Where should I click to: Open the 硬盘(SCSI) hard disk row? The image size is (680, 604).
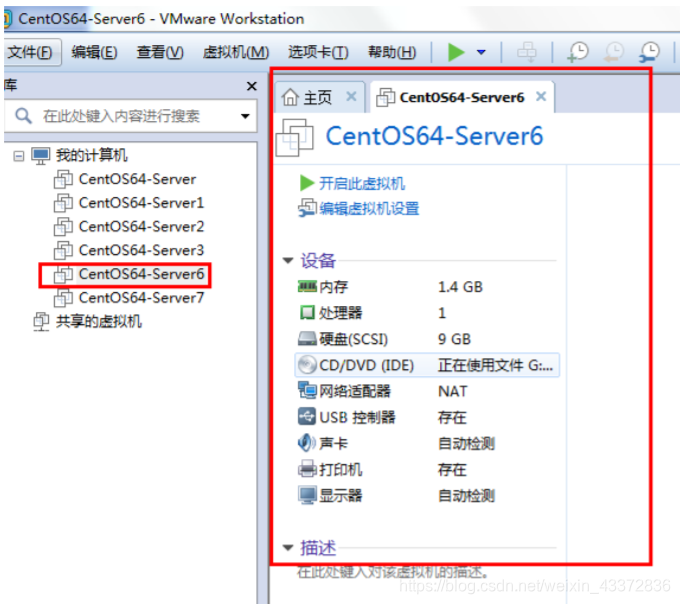(427, 339)
